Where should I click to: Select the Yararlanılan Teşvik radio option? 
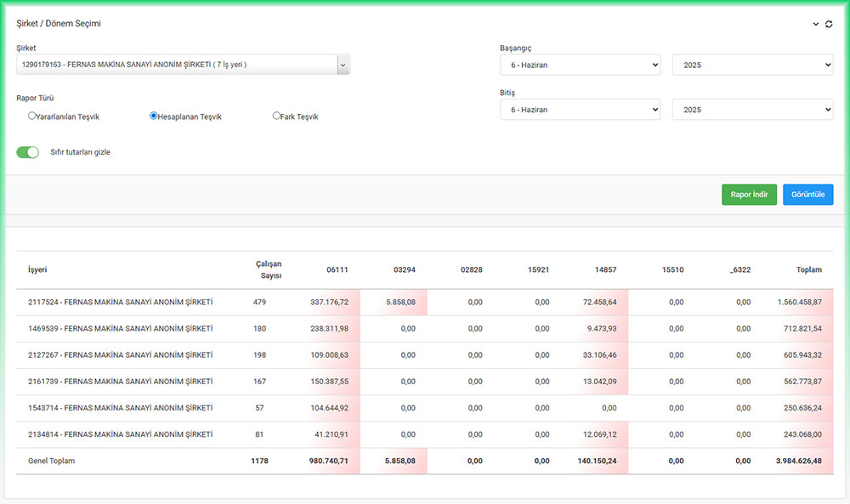coord(32,116)
